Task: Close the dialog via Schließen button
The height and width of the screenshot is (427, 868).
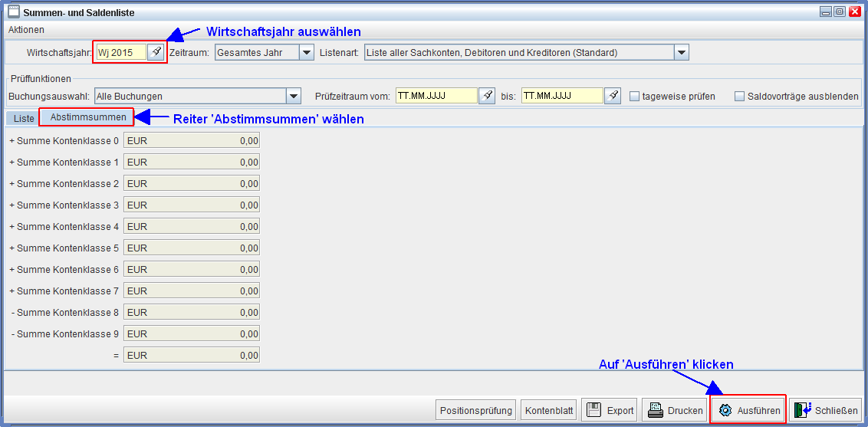Action: pos(825,410)
